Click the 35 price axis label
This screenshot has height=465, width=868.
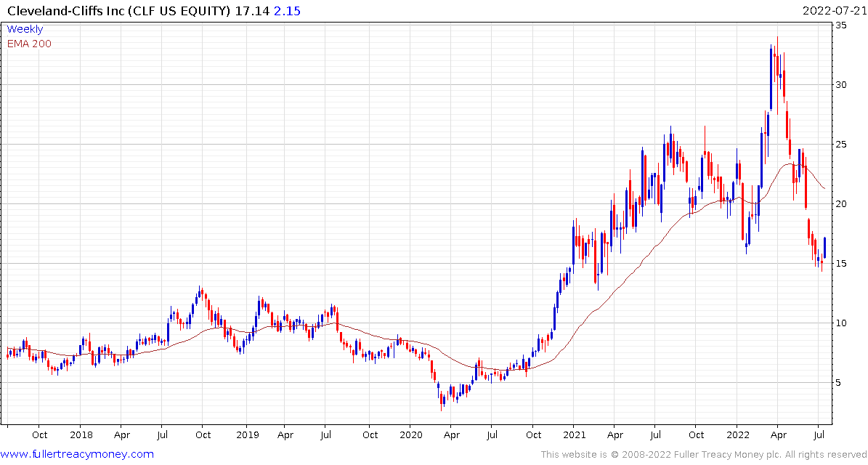(x=841, y=25)
